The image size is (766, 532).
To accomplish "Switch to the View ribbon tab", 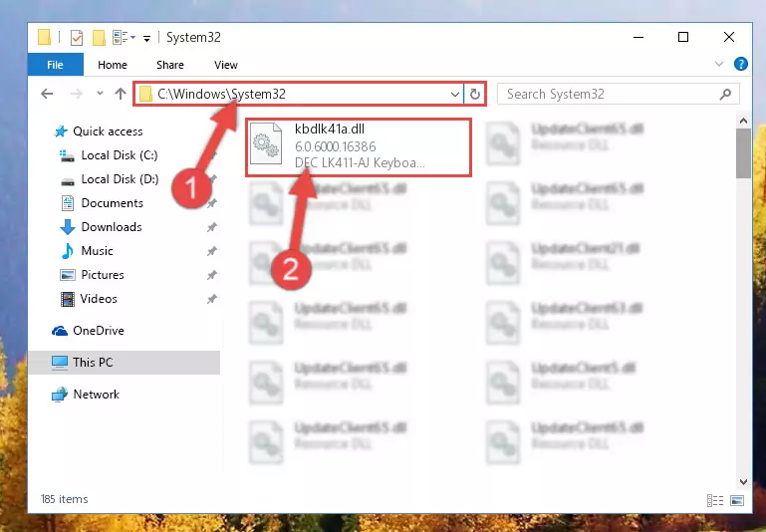I will click(x=226, y=65).
